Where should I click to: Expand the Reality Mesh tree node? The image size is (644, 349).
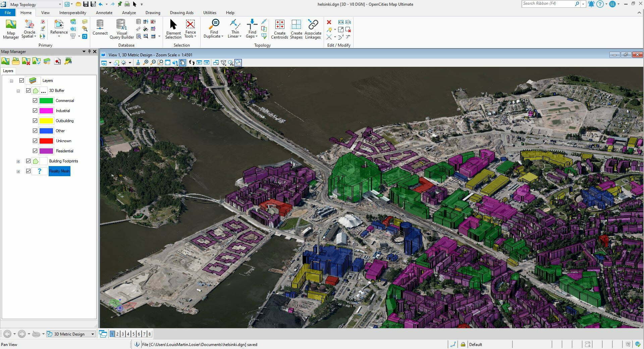(18, 171)
